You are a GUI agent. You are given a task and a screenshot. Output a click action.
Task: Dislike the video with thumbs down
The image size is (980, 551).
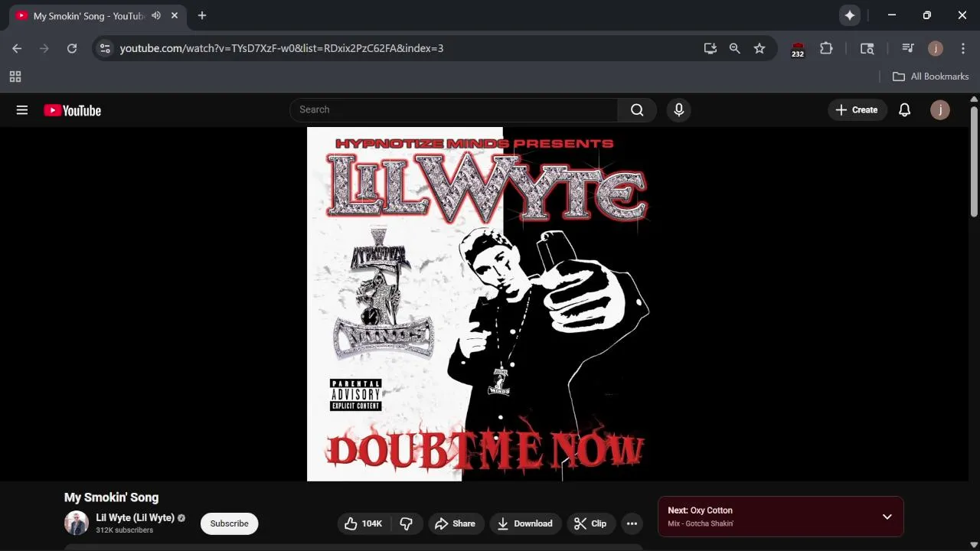click(x=407, y=523)
